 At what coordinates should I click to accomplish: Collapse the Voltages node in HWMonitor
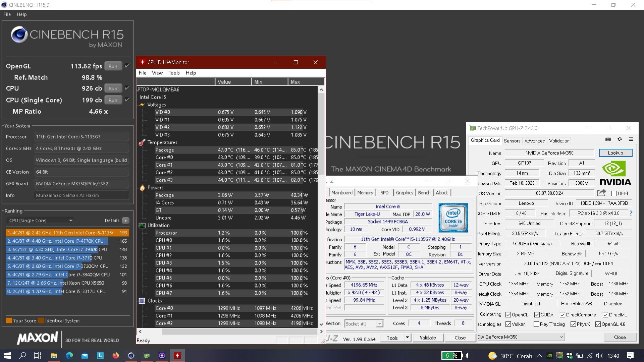coord(142,105)
